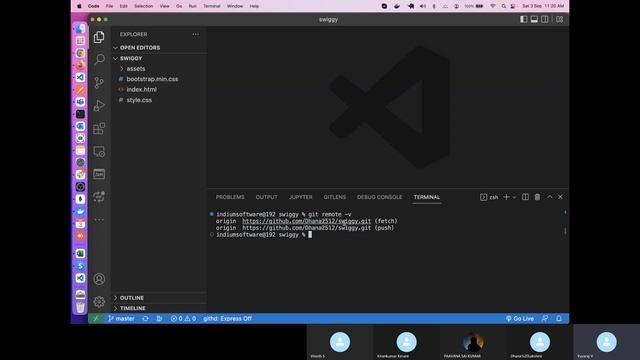Expand the assets folder
The image size is (640, 360).
tap(158, 69)
